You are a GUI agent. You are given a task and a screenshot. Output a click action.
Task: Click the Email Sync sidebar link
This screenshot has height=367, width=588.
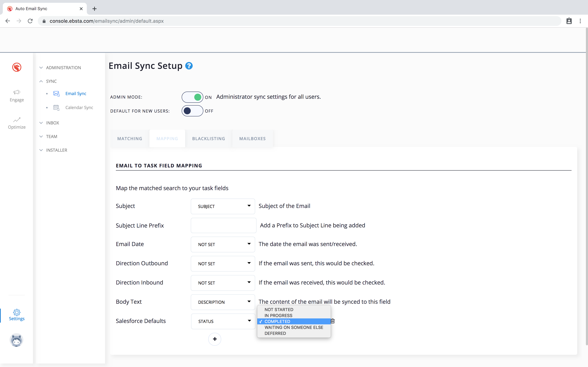click(76, 94)
